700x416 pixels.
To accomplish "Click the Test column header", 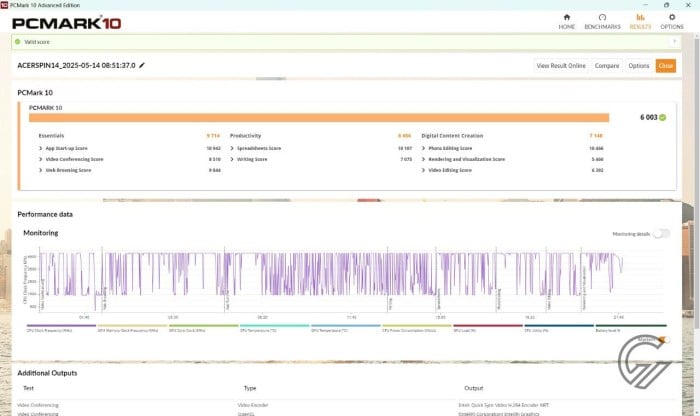I will [28, 388].
